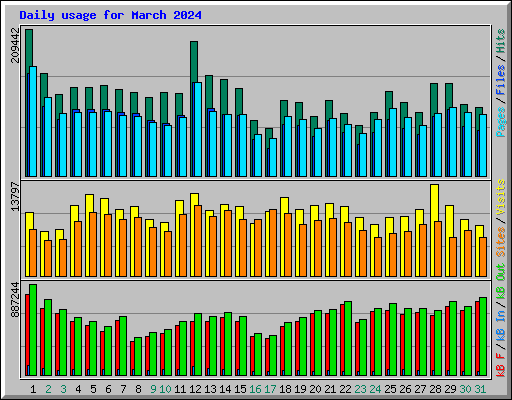This screenshot has width=512, height=400.
Task: Click day label 6 on the x-axis
Action: (x=108, y=389)
